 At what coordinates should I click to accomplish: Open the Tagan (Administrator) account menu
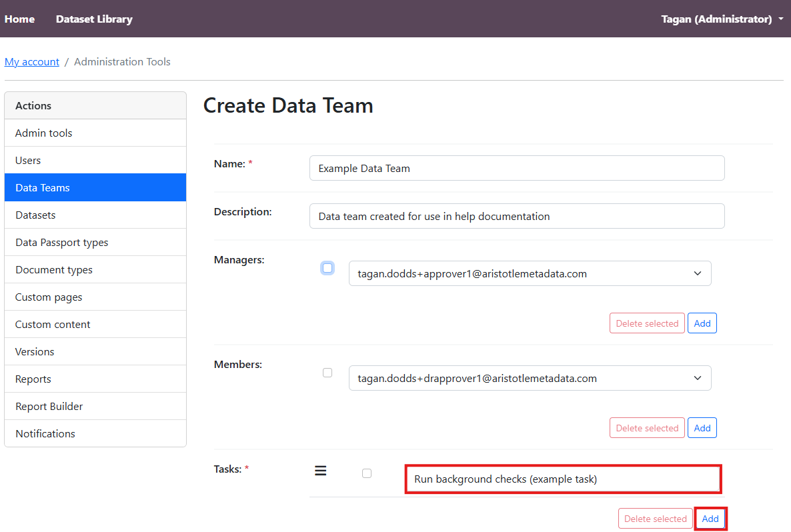[x=722, y=19]
